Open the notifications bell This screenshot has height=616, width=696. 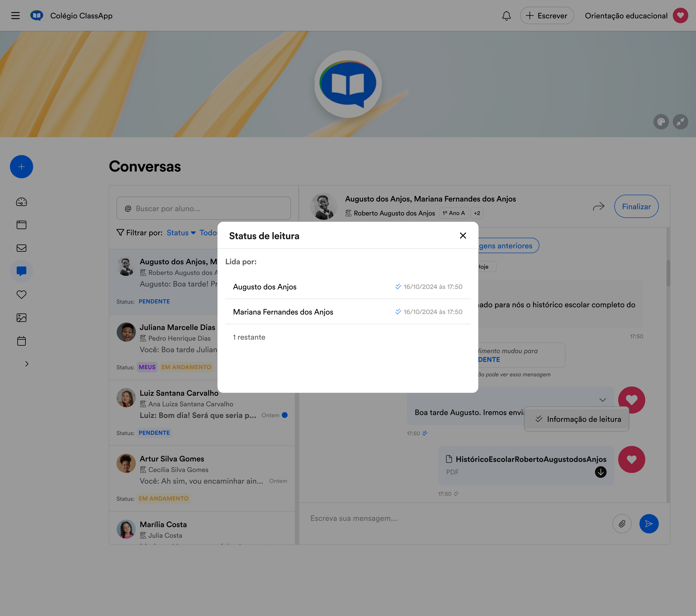tap(506, 16)
